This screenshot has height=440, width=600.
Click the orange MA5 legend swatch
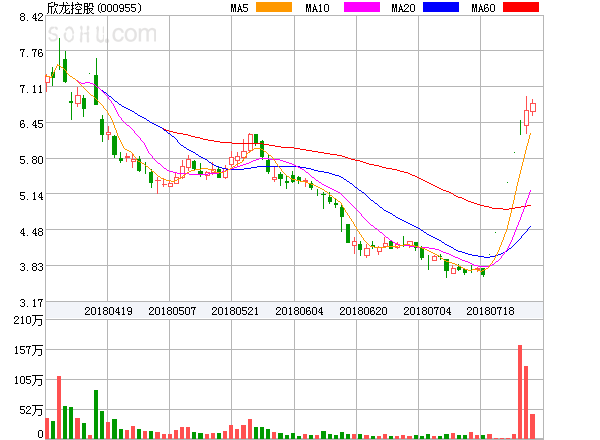pyautogui.click(x=274, y=7)
